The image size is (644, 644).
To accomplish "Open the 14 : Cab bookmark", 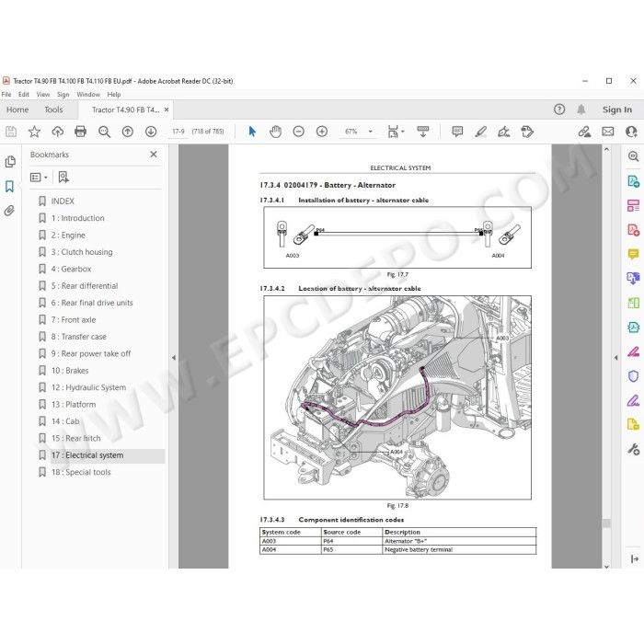I will pos(65,421).
